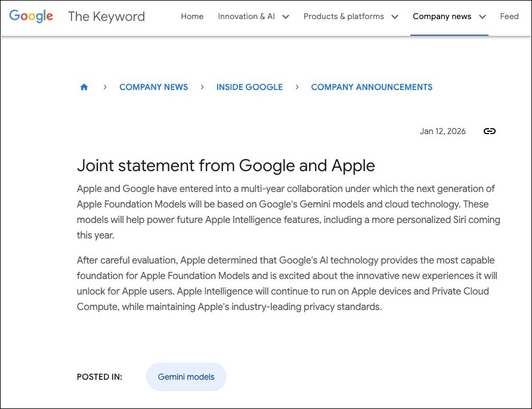532x409 pixels.
Task: Click the home icon in the breadcrumb
Action: (x=84, y=87)
